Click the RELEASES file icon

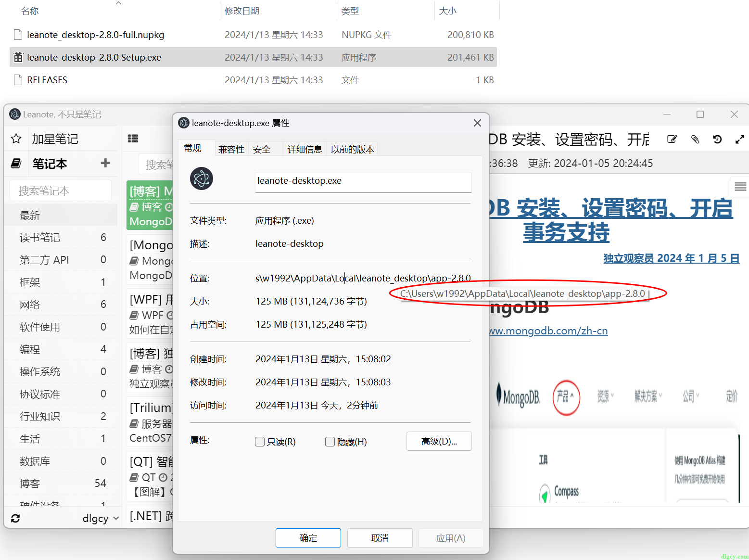[x=18, y=80]
